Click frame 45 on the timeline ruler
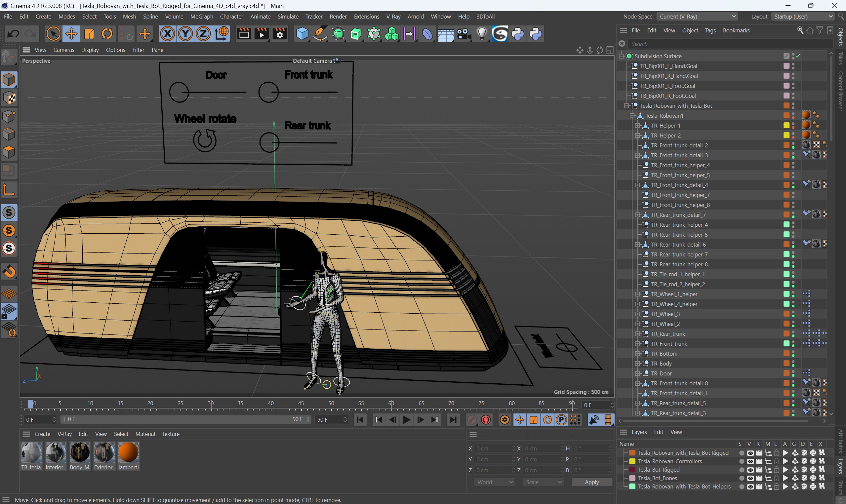The image size is (846, 504). (x=301, y=404)
